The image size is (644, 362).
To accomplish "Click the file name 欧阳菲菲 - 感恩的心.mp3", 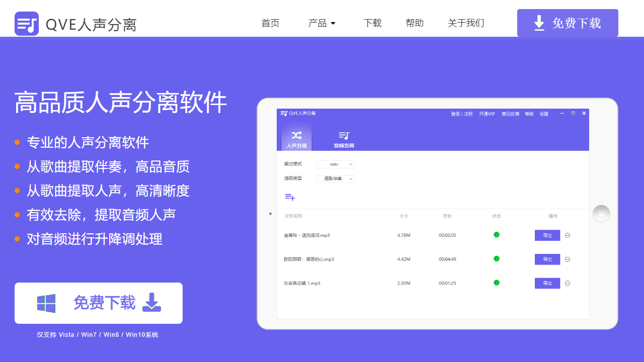I will (309, 259).
